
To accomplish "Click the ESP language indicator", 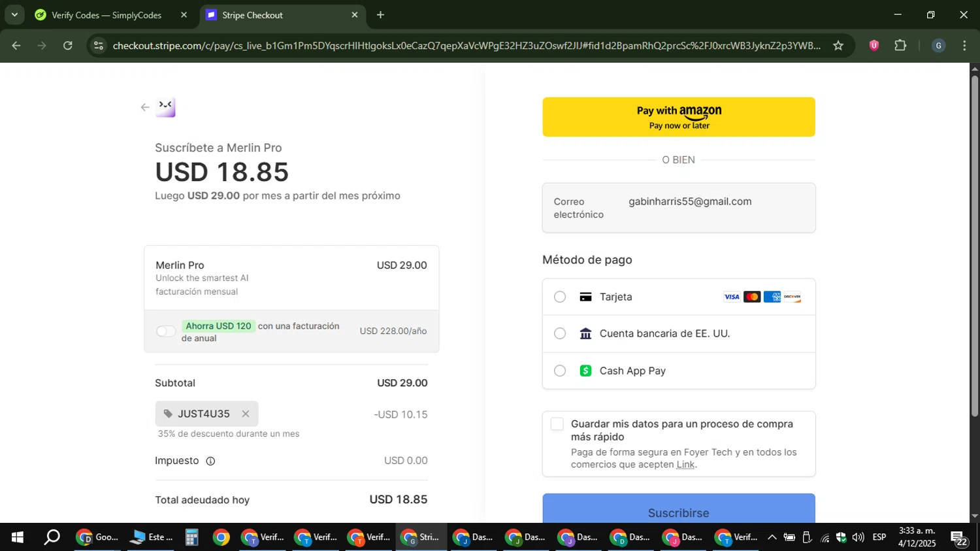I will click(879, 537).
